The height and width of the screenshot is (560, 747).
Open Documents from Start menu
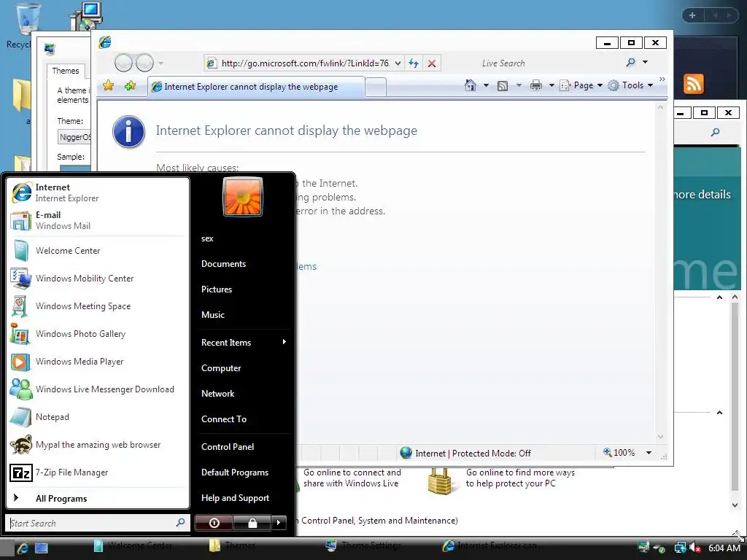pyautogui.click(x=243, y=264)
